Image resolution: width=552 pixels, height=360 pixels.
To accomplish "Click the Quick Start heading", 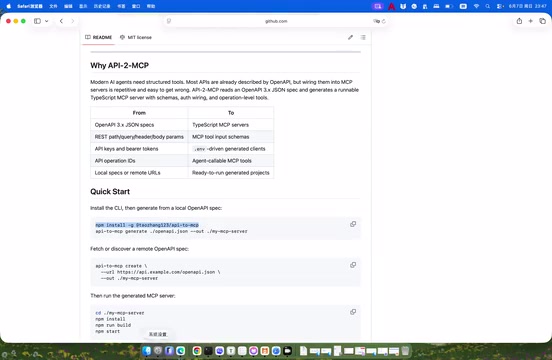I will [x=110, y=191].
